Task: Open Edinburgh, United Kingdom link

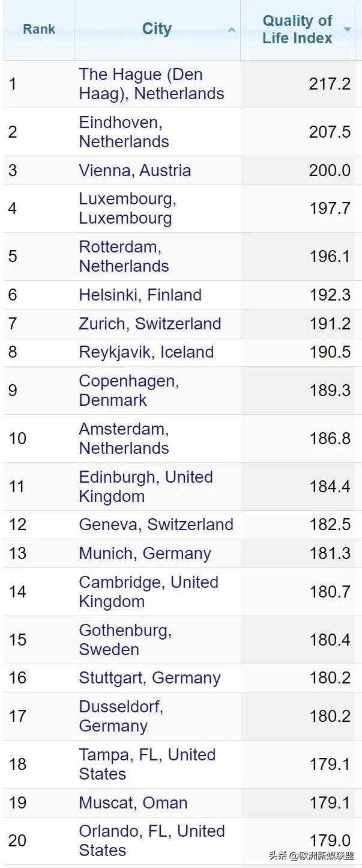Action: click(145, 487)
